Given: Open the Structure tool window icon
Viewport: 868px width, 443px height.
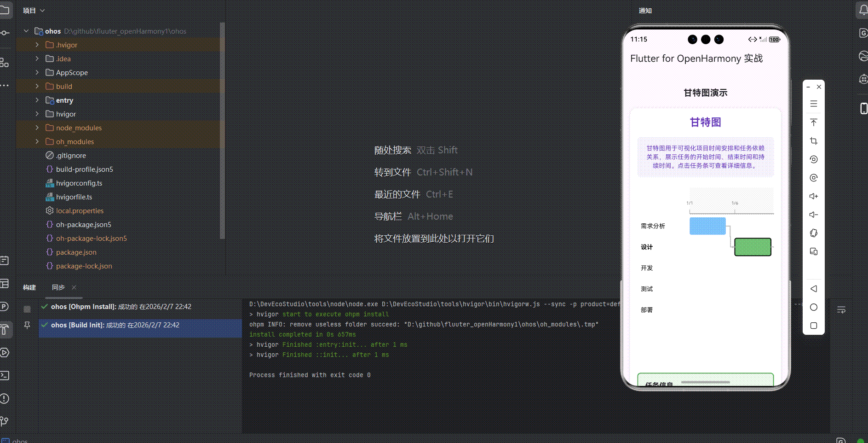Looking at the screenshot, I should 5,63.
